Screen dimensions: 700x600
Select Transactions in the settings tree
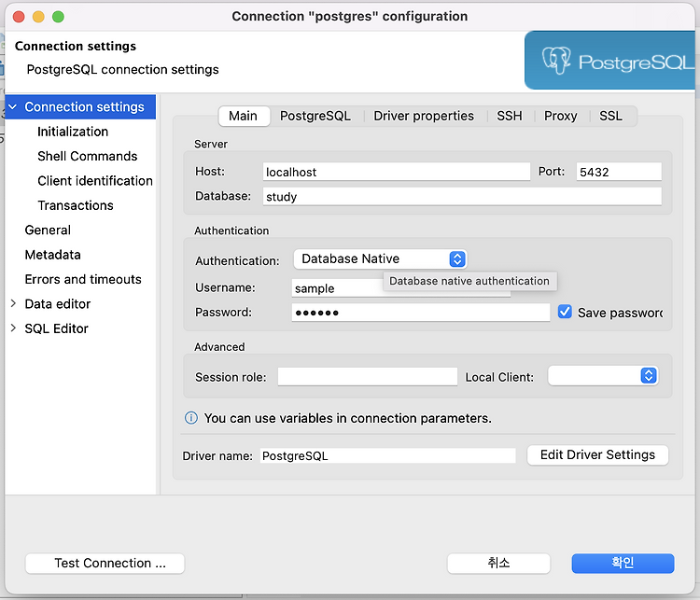[76, 205]
